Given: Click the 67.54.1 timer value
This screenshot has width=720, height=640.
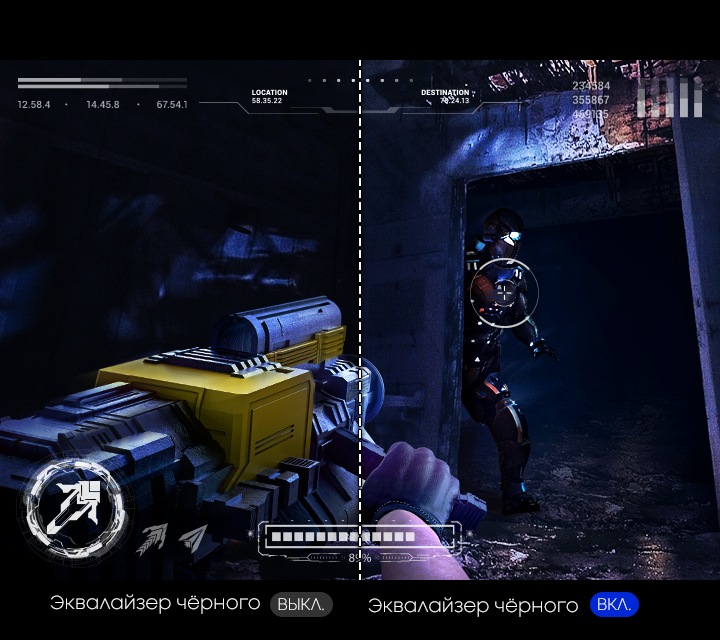Looking at the screenshot, I should point(171,104).
